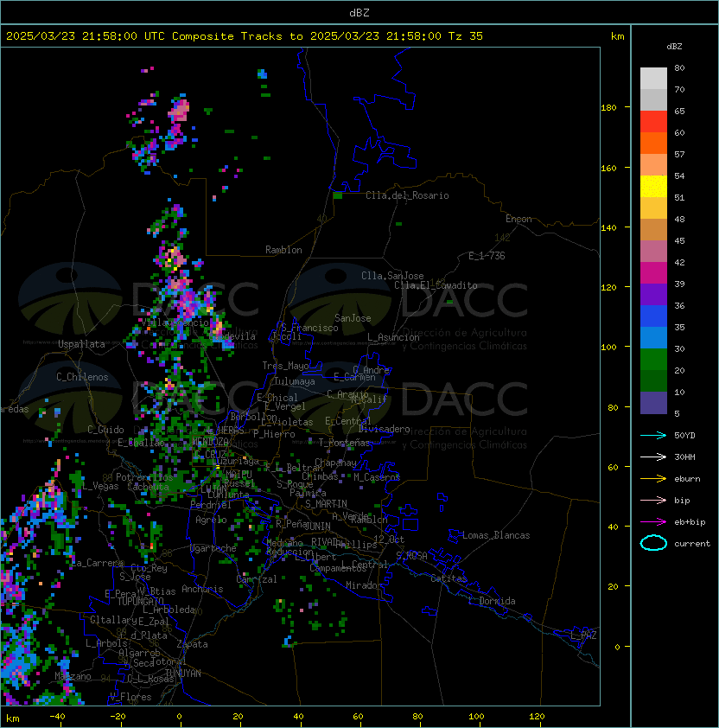Click the 'Lomas_Blancas' map label
The width and height of the screenshot is (719, 728).
tap(496, 535)
